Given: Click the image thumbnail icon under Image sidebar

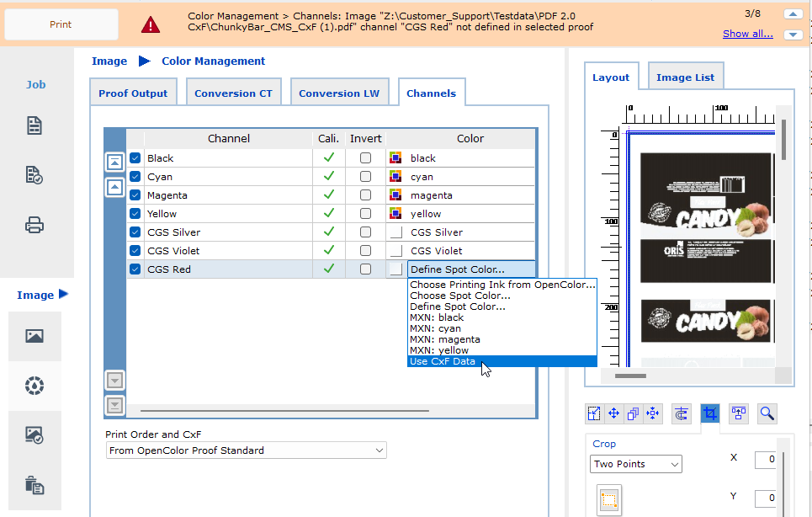Looking at the screenshot, I should click(x=34, y=336).
